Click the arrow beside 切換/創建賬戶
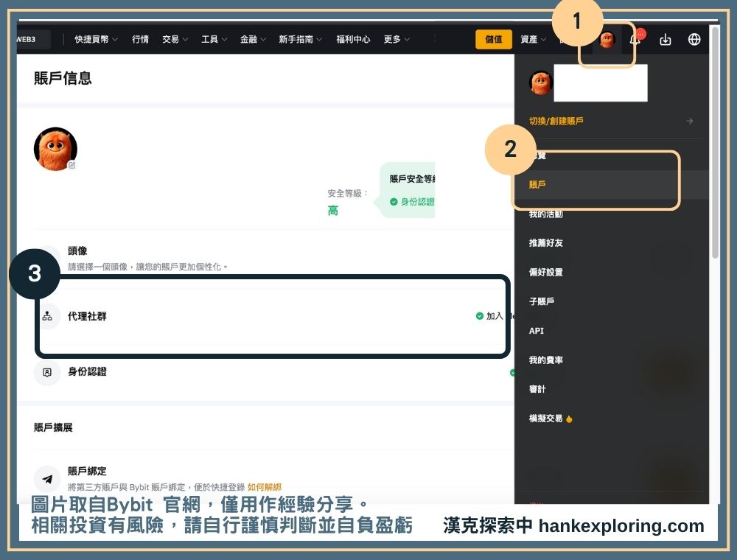 690,121
